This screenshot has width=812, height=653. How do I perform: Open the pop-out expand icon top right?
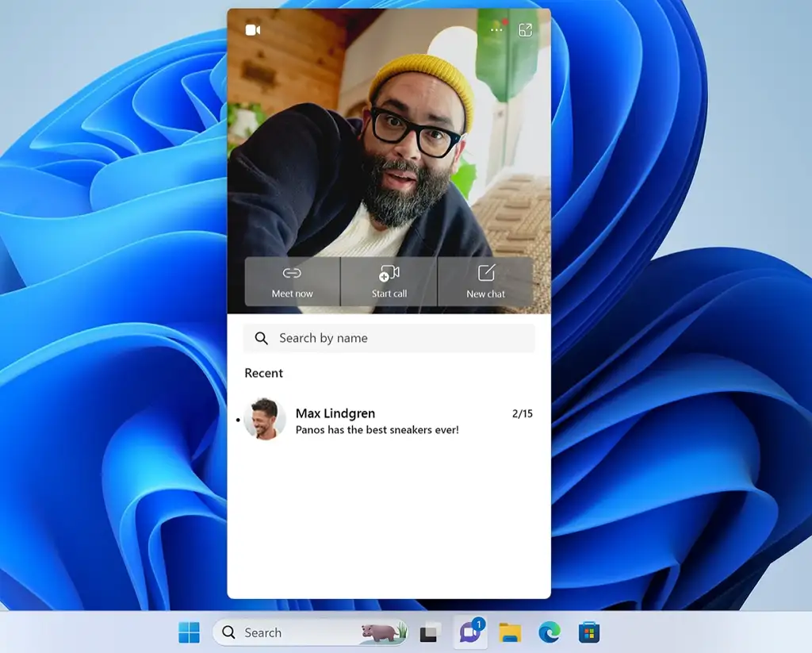(526, 29)
